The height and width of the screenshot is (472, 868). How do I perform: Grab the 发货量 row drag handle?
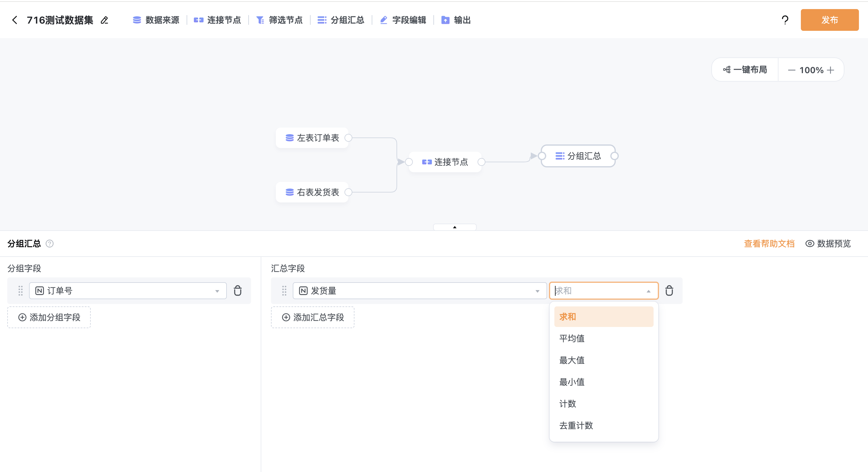(x=284, y=290)
